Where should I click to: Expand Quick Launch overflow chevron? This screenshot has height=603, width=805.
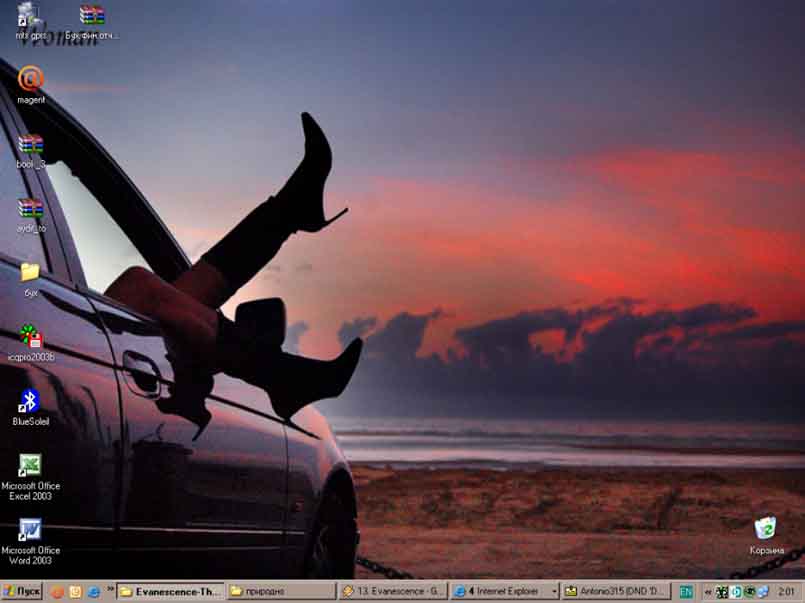point(109,591)
